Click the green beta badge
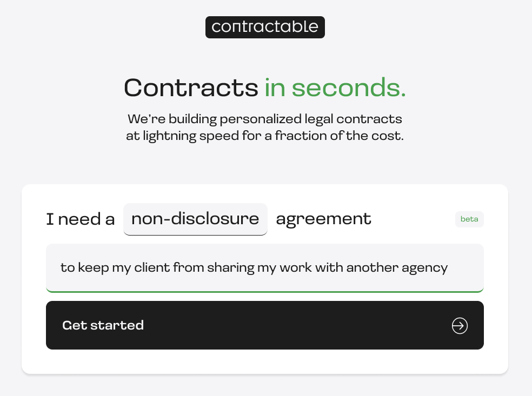This screenshot has height=396, width=532. point(469,219)
